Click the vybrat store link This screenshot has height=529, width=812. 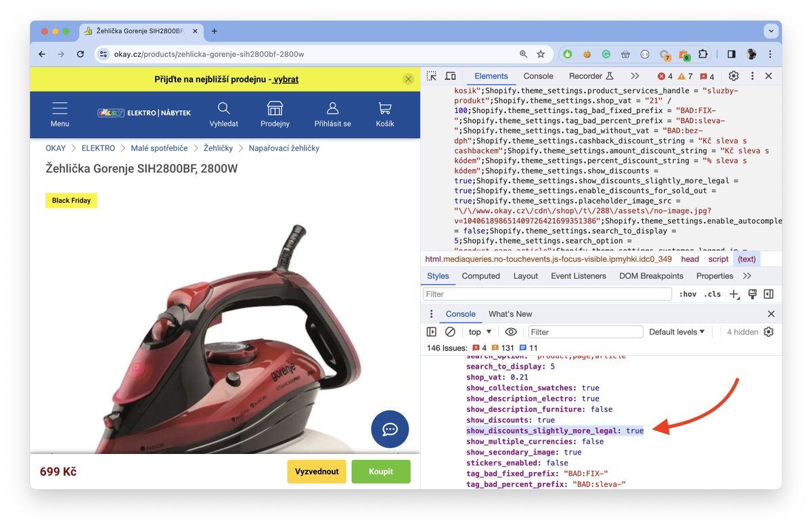coord(284,79)
